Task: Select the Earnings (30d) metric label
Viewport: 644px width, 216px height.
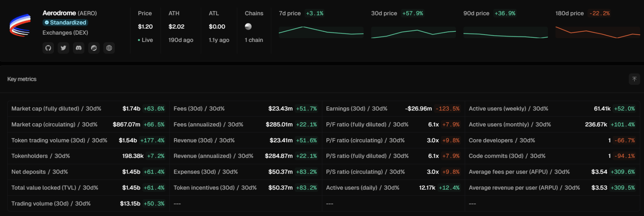Action: coord(357,109)
